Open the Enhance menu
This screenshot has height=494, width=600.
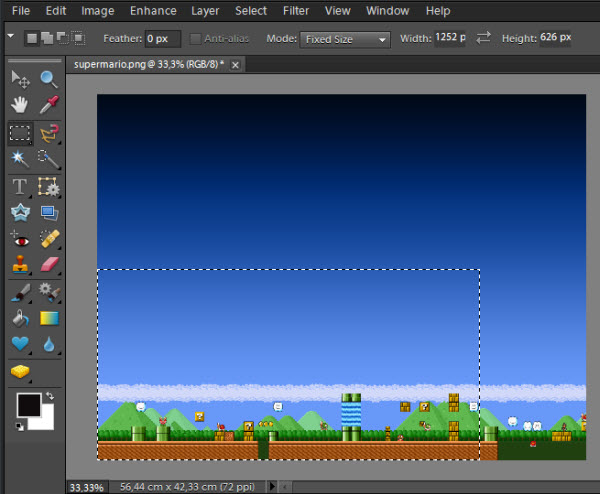(x=153, y=11)
